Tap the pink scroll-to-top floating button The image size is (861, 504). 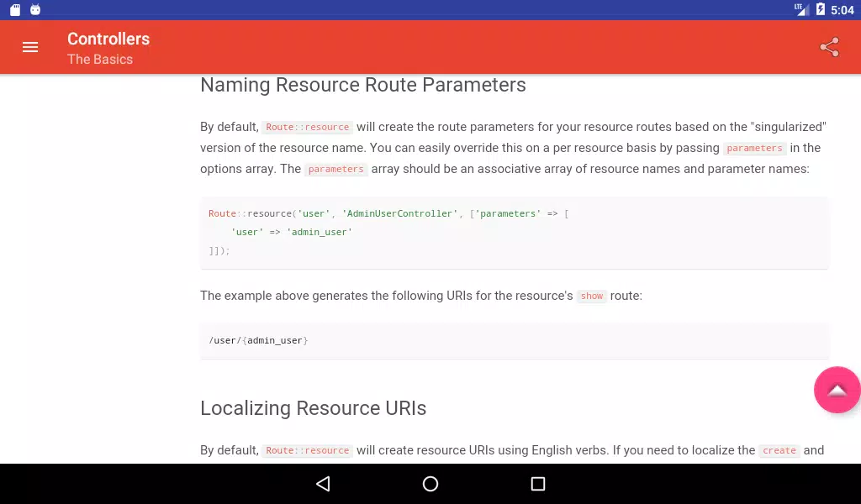click(837, 390)
